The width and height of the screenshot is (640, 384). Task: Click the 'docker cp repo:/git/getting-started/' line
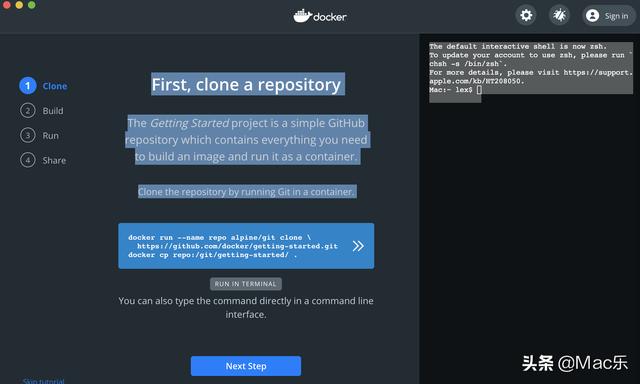click(x=212, y=255)
